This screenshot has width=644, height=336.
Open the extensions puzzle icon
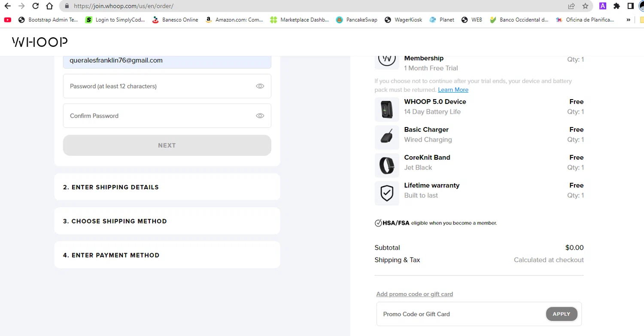click(617, 6)
